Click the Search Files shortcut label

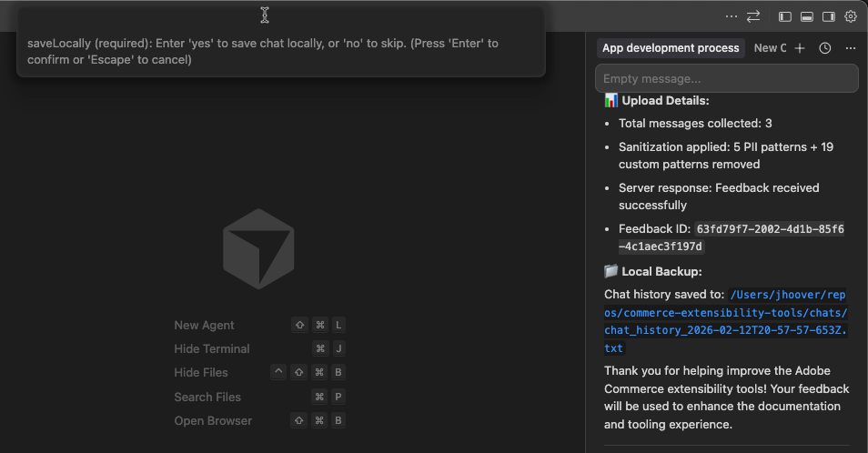click(207, 397)
